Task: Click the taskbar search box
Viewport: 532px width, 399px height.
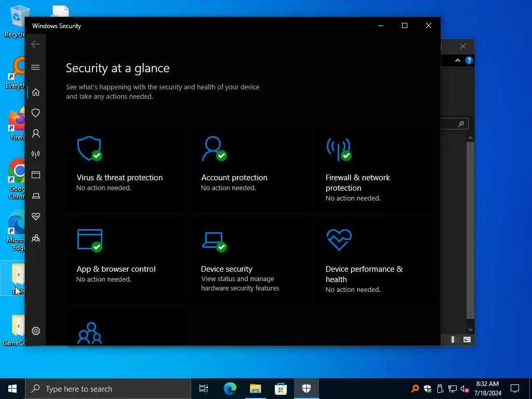Action: click(108, 389)
